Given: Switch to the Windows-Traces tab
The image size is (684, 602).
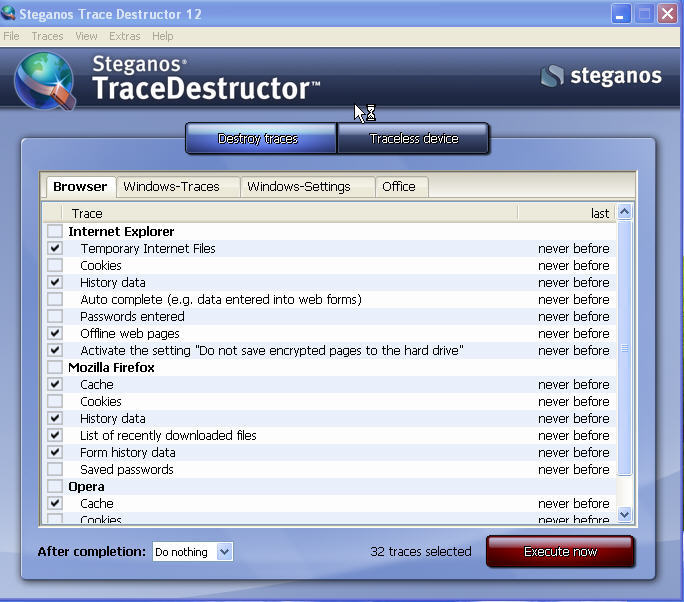Looking at the screenshot, I should [178, 187].
